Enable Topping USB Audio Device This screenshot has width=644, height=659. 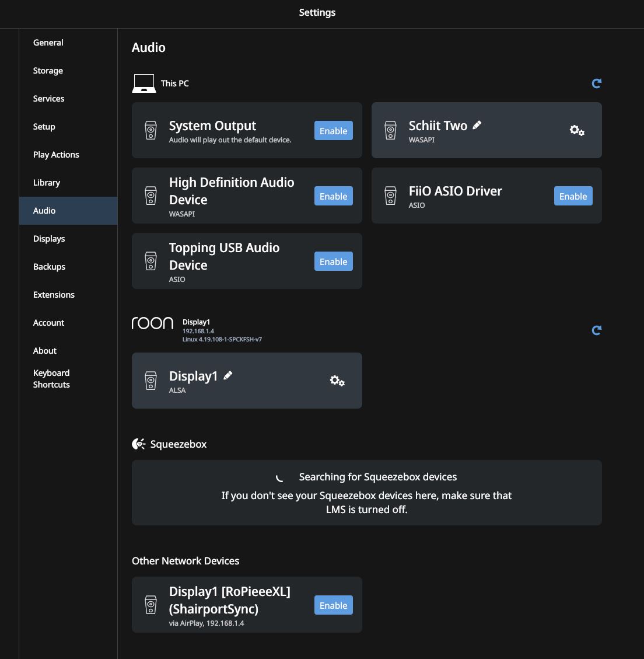333,261
